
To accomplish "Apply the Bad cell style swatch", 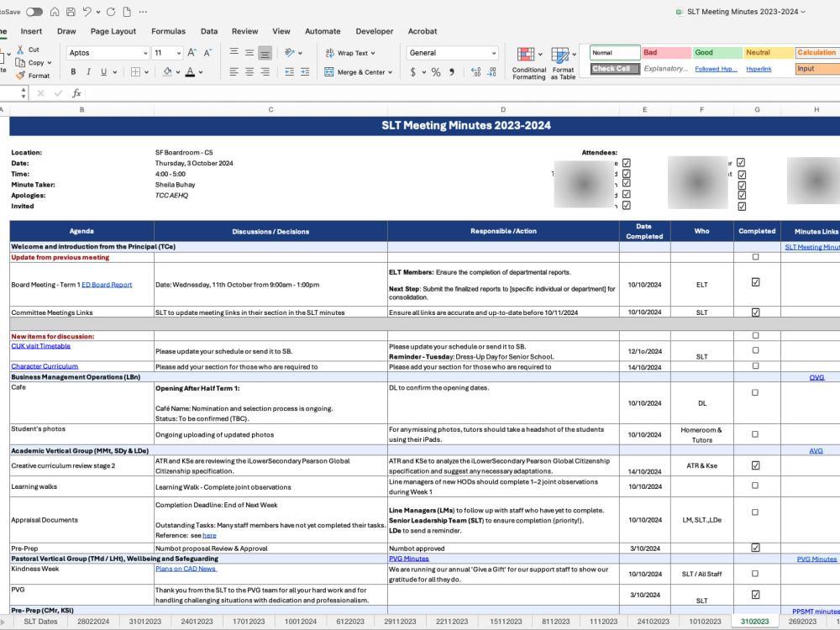I will (x=666, y=52).
